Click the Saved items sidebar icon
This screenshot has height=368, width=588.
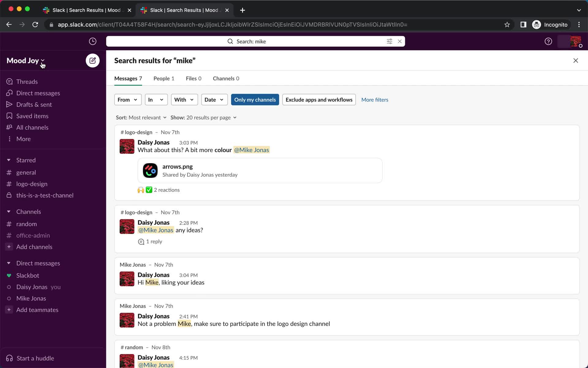click(9, 115)
